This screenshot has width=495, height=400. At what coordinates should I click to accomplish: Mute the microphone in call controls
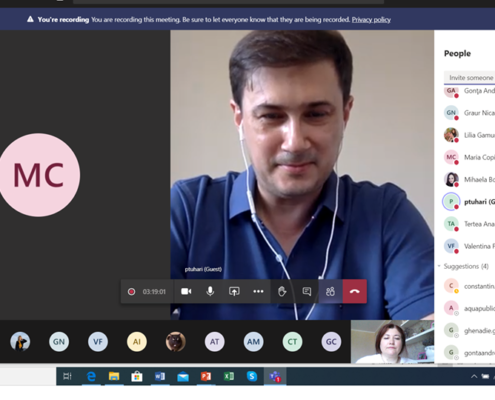(210, 292)
